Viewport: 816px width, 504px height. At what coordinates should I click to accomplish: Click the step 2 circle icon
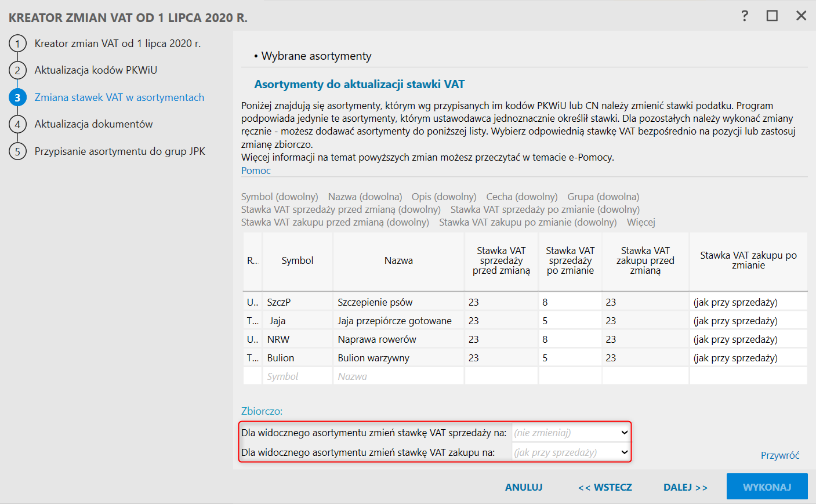[17, 70]
